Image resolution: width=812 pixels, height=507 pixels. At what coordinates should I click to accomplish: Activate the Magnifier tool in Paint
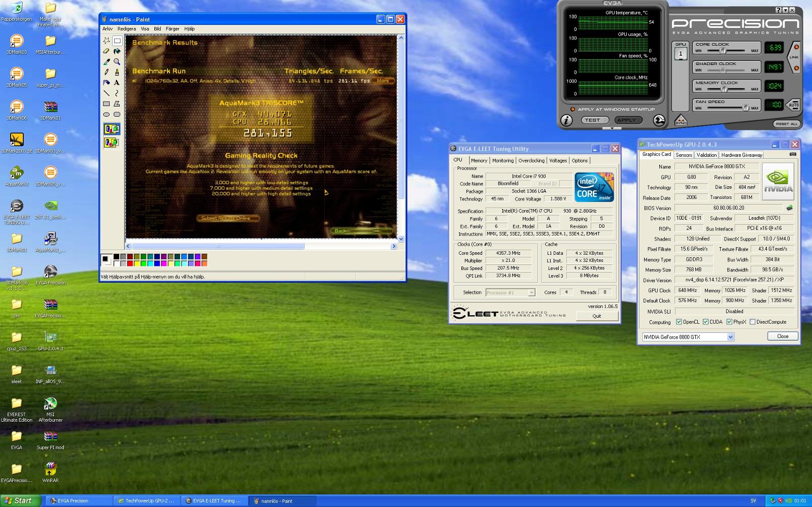click(x=117, y=61)
